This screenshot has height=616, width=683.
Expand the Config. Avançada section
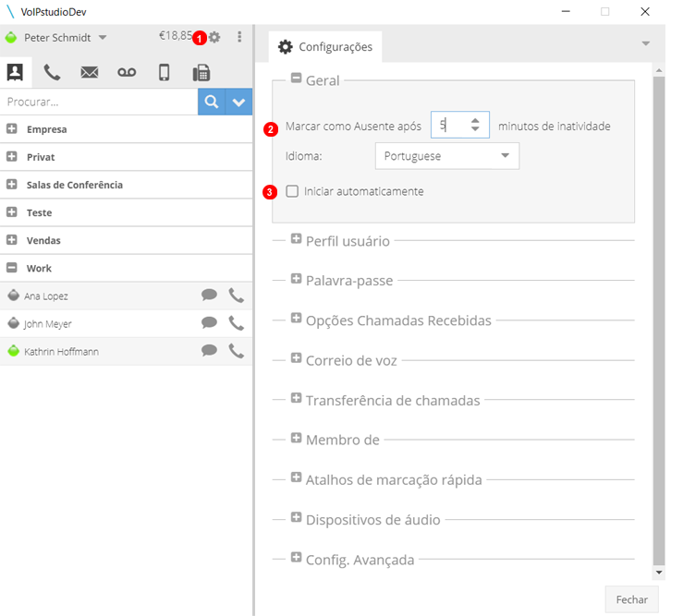pyautogui.click(x=296, y=557)
